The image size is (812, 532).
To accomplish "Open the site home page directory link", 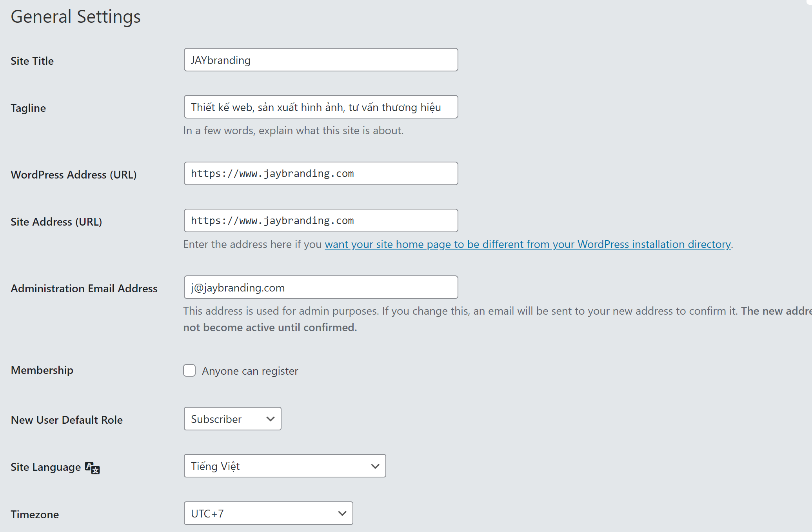I will click(527, 244).
